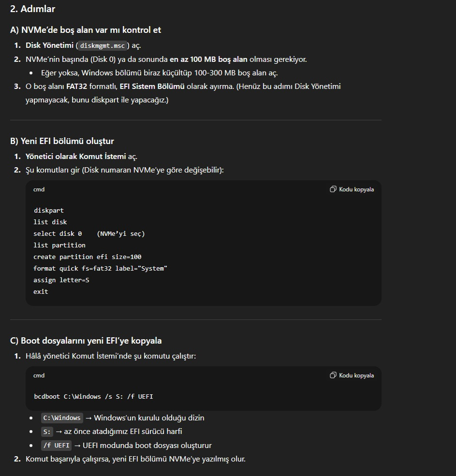Click the /f UEFI inline code chip

point(56,446)
